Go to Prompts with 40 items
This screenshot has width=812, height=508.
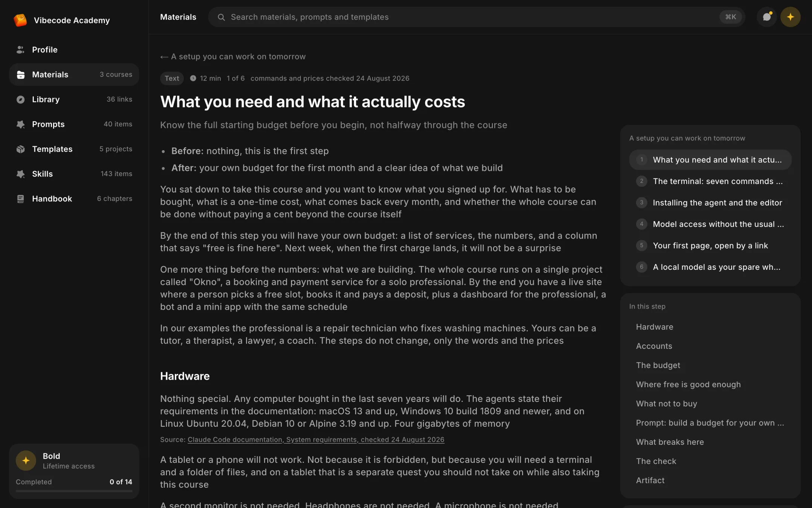(74, 124)
